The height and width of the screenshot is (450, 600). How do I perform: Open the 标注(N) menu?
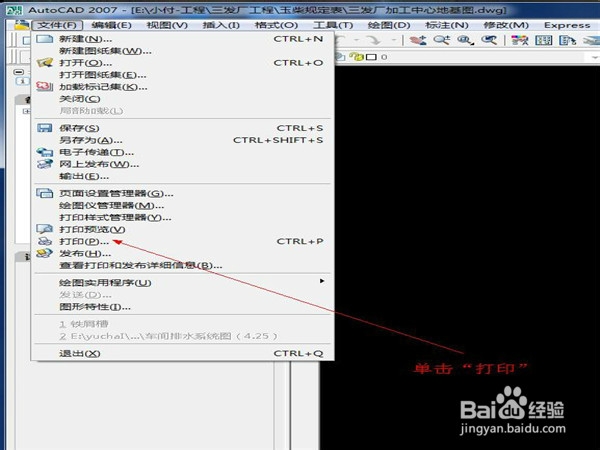point(447,25)
